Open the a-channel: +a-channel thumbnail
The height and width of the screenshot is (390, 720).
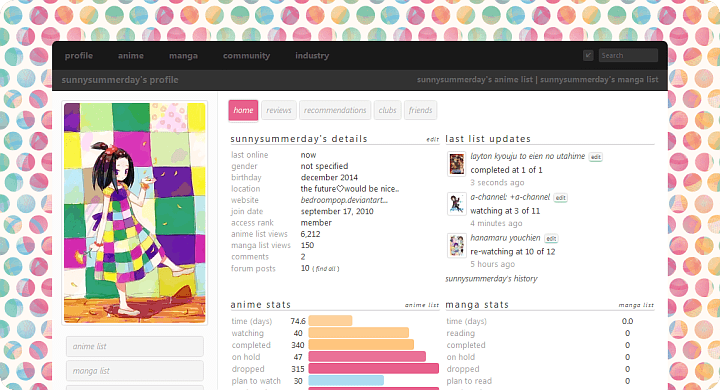click(456, 204)
